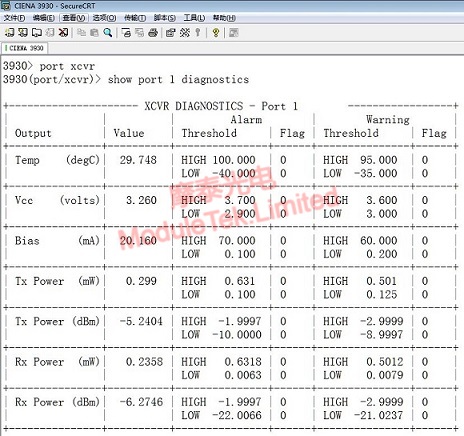Click the yellow lightbulb Help icon
The height and width of the screenshot is (436, 464).
point(216,32)
